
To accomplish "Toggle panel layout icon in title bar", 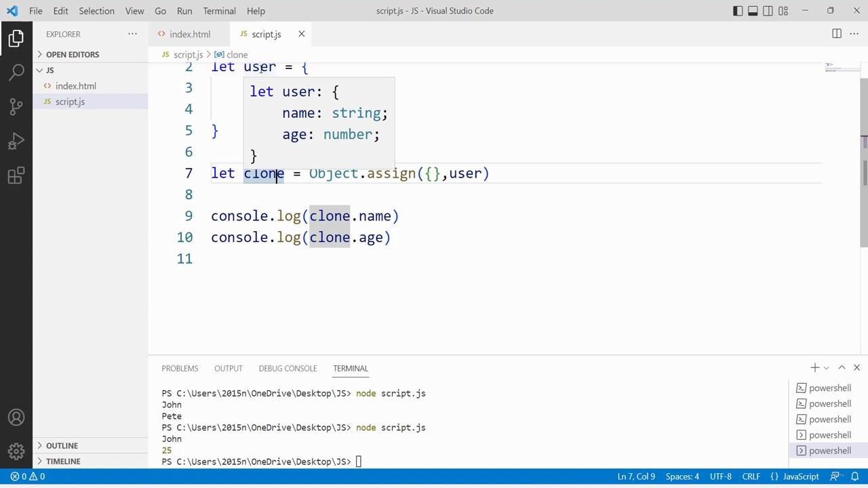I will pos(753,11).
